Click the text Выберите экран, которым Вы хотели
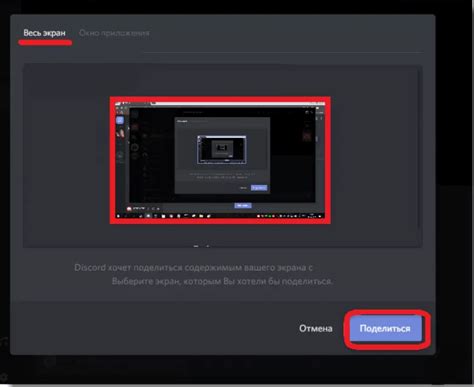Image resolution: width=474 pixels, height=387 pixels. tap(190, 281)
